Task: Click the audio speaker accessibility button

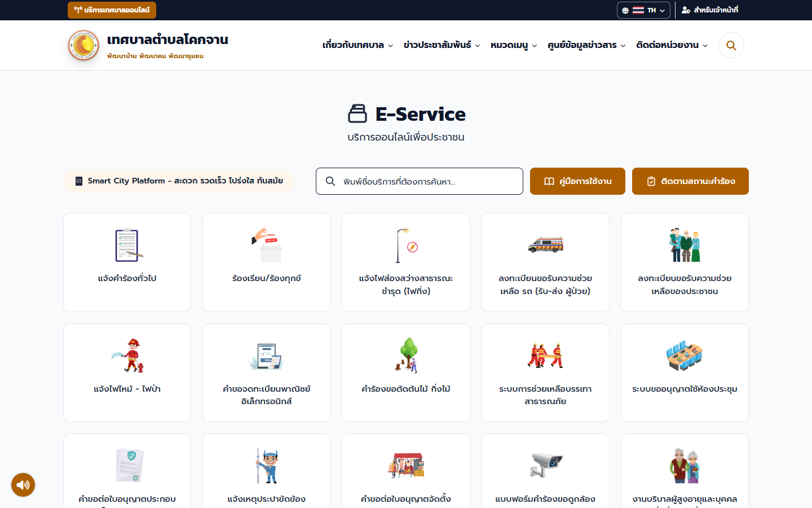Action: pyautogui.click(x=23, y=485)
